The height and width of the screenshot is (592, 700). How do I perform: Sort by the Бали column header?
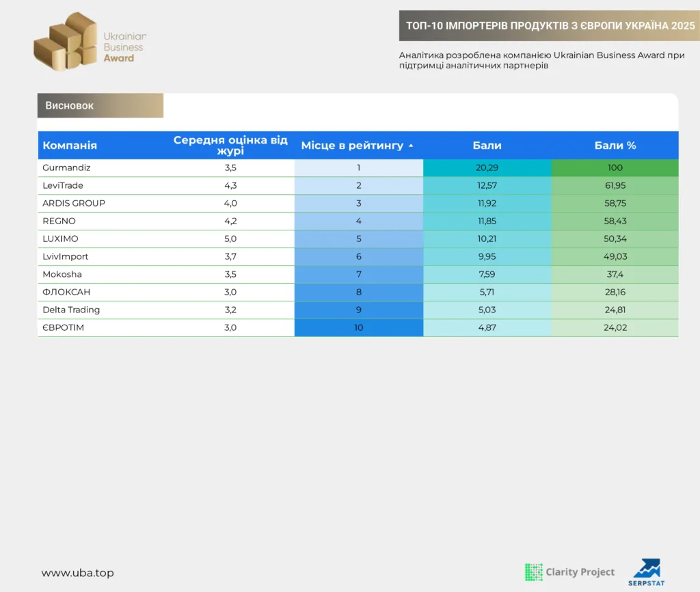pos(487,145)
